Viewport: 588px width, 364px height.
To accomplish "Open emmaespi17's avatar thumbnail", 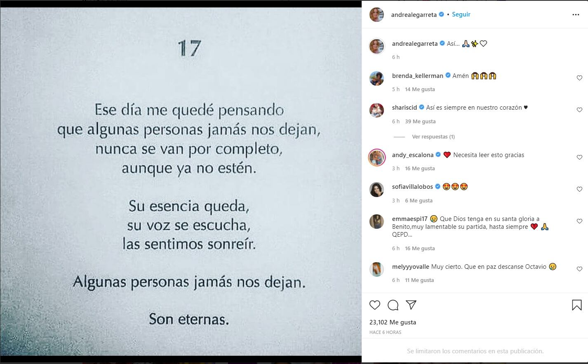I will click(376, 221).
